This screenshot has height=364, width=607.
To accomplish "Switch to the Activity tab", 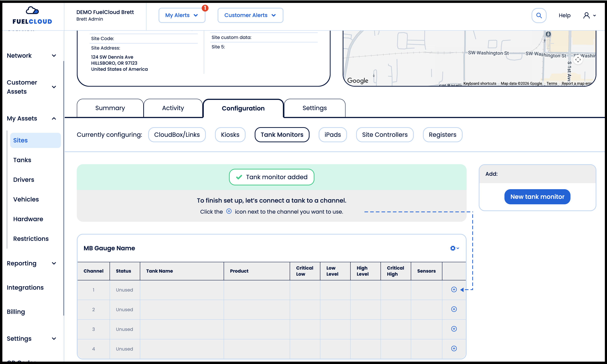I will [173, 108].
